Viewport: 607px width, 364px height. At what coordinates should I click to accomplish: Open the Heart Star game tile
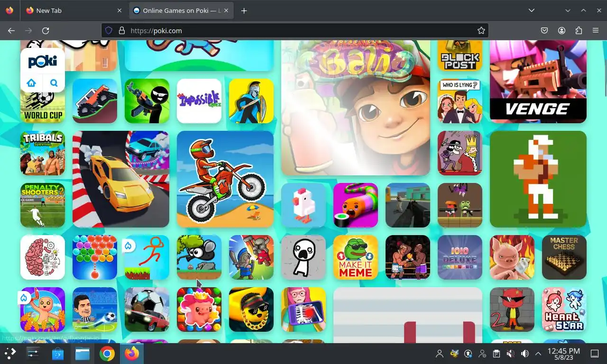(564, 309)
